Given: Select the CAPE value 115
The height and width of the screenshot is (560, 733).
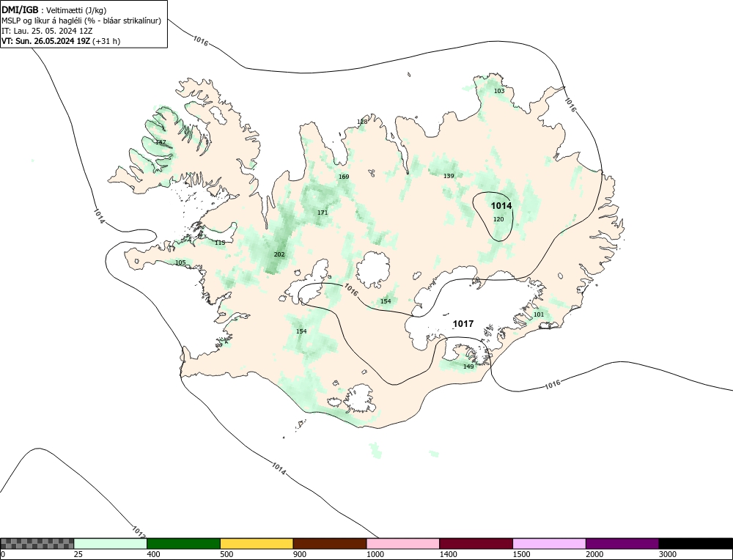Looking at the screenshot, I should click(x=220, y=243).
